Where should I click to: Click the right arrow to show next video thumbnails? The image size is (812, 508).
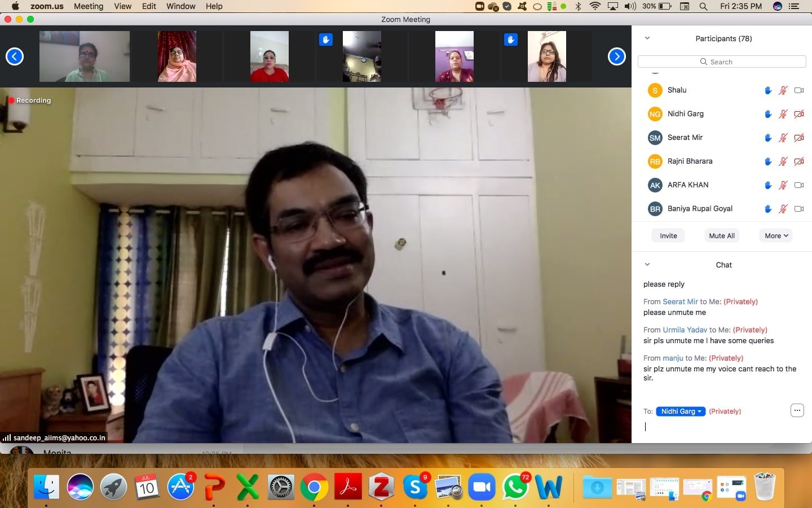(616, 56)
